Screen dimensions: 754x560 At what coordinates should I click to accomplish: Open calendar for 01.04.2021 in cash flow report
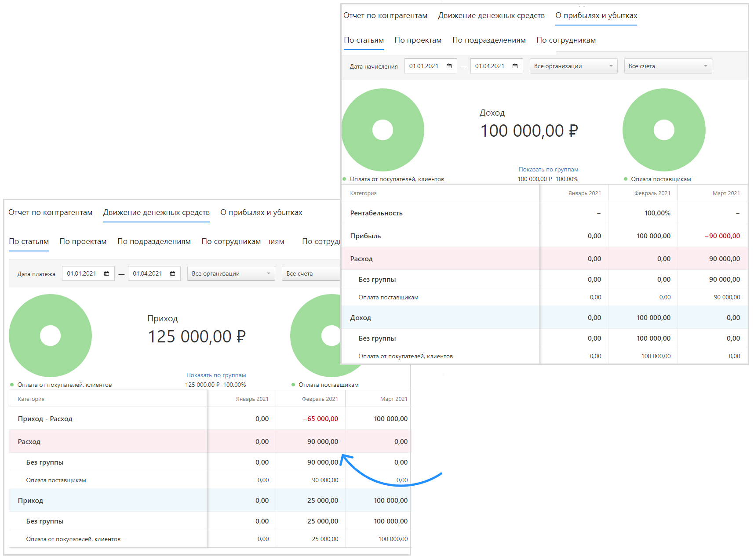coord(172,273)
